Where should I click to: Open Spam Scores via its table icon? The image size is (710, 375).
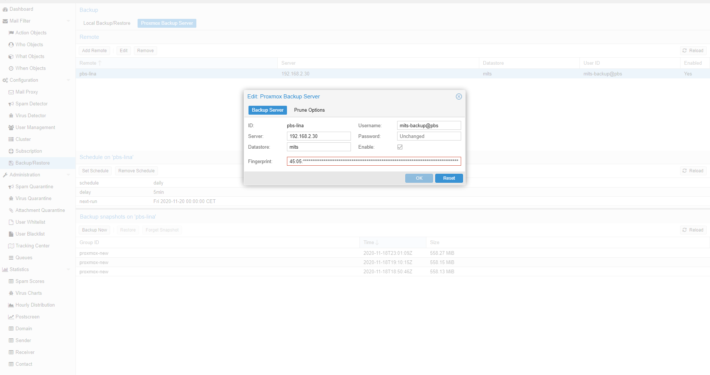(x=11, y=281)
